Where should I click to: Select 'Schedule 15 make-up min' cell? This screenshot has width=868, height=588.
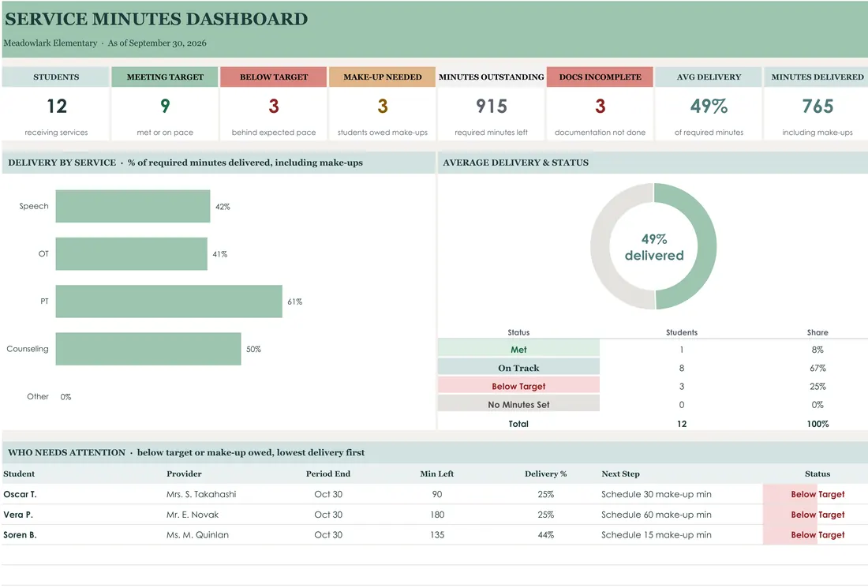656,535
